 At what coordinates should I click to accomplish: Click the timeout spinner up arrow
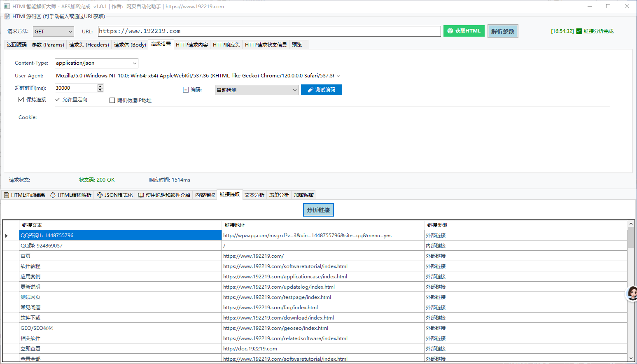click(x=100, y=86)
